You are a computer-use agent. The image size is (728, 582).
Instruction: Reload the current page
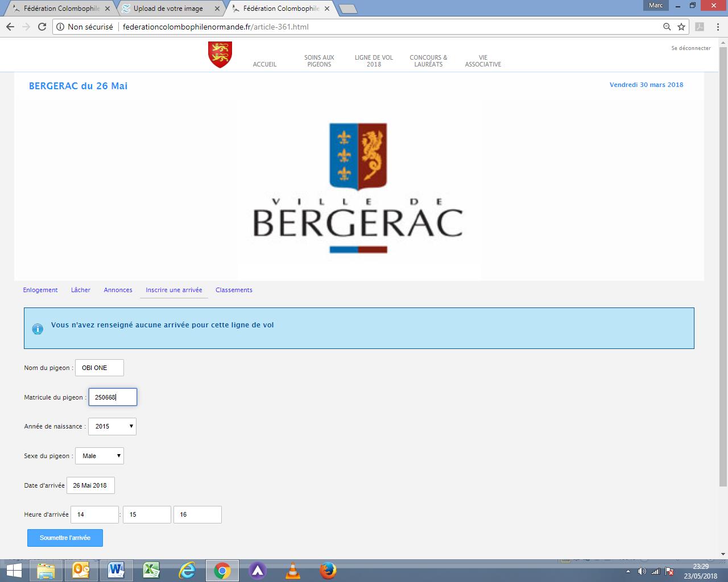[x=42, y=27]
